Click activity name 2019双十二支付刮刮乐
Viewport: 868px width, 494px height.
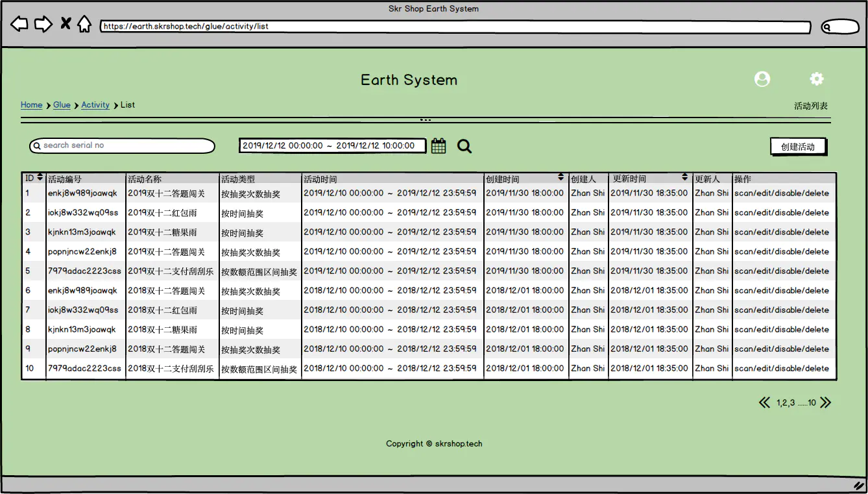point(171,271)
